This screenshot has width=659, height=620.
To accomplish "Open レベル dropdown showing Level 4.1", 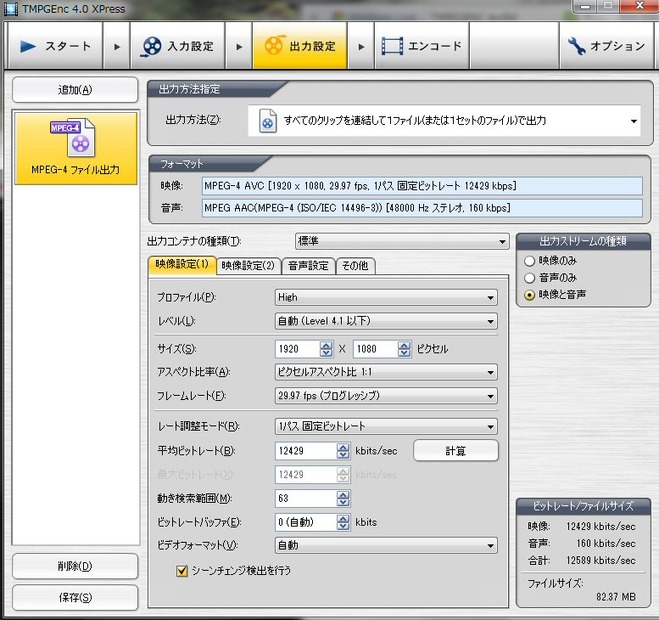I will (386, 321).
